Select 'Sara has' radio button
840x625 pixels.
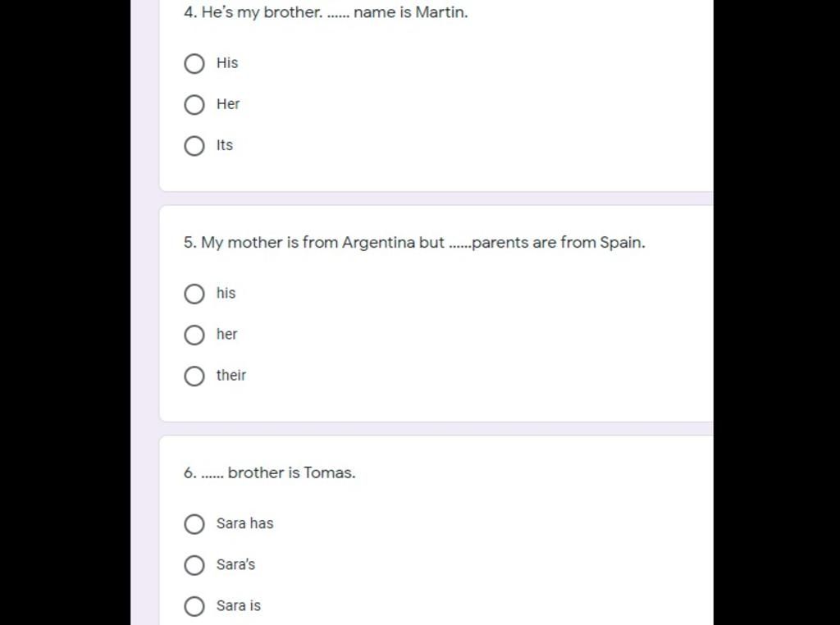click(194, 524)
